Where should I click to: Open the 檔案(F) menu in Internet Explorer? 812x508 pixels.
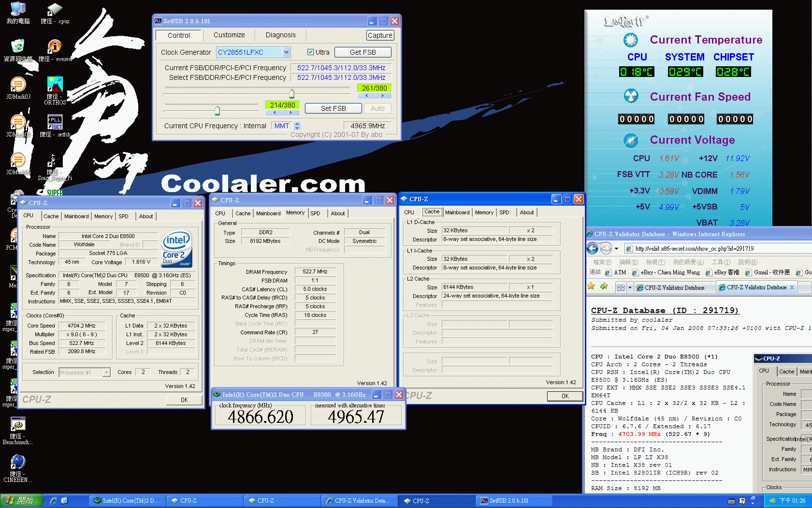(x=602, y=262)
